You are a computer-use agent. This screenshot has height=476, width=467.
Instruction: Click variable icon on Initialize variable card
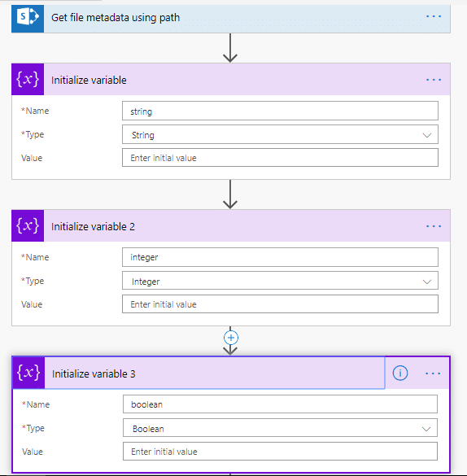(28, 79)
